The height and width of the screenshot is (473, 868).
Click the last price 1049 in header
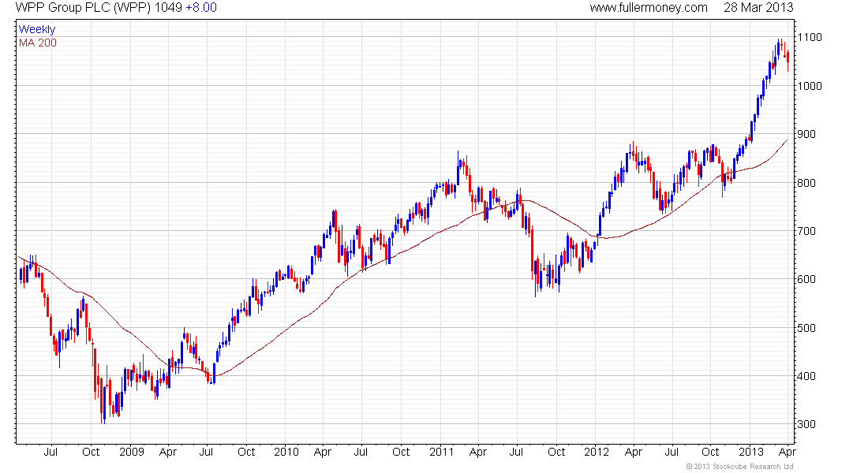[x=168, y=8]
